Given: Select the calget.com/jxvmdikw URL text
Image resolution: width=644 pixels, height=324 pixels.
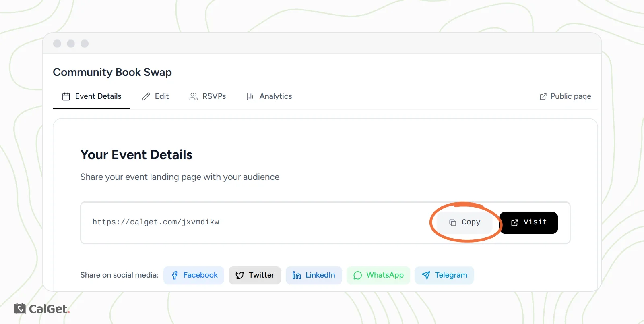Looking at the screenshot, I should coord(156,222).
